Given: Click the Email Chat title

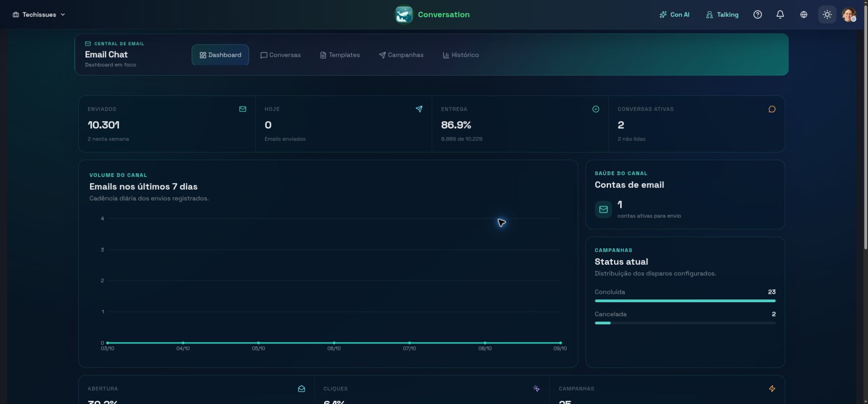Looking at the screenshot, I should [106, 55].
